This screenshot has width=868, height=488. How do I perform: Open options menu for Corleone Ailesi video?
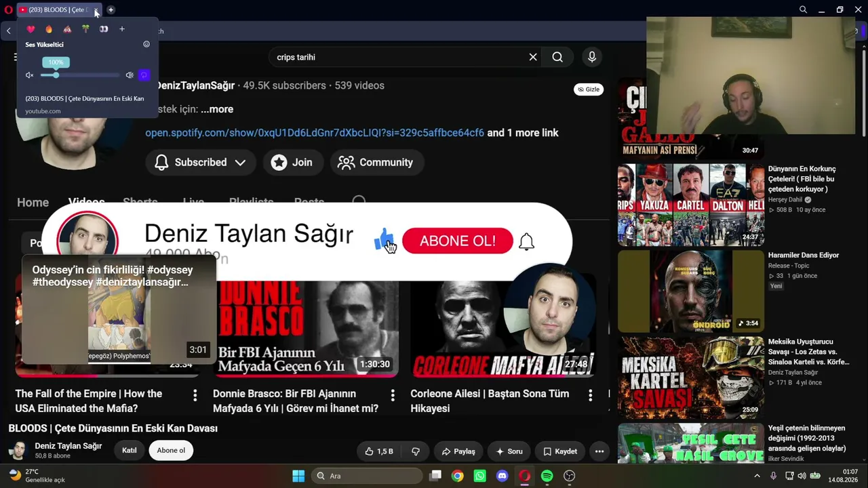coord(590,394)
